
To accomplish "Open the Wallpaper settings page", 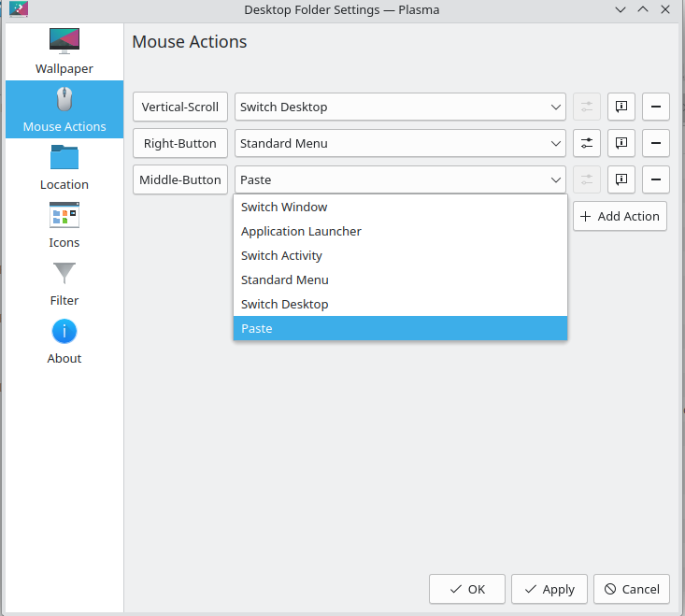I will click(64, 51).
